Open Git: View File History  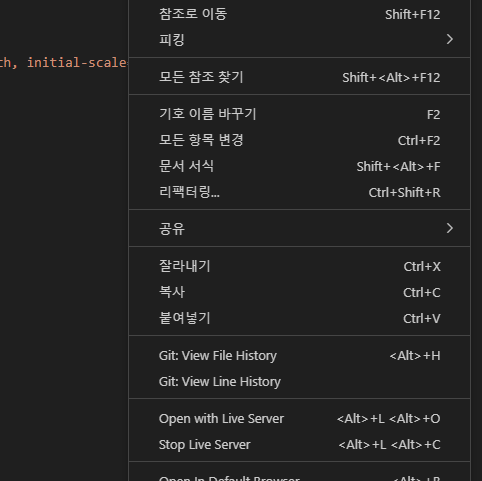coord(299,355)
